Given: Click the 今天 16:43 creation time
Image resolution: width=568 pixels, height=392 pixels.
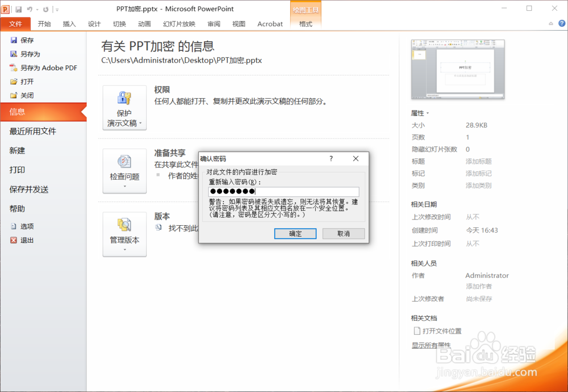Looking at the screenshot, I should 482,230.
